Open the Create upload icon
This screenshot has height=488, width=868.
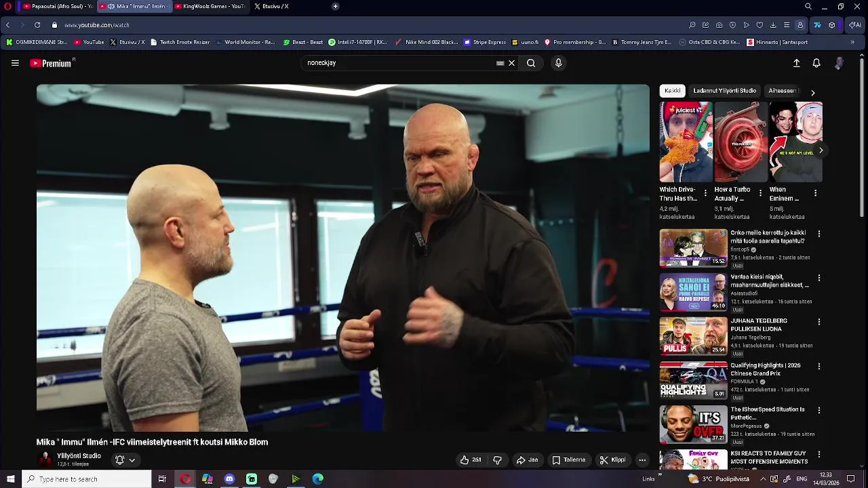point(797,63)
